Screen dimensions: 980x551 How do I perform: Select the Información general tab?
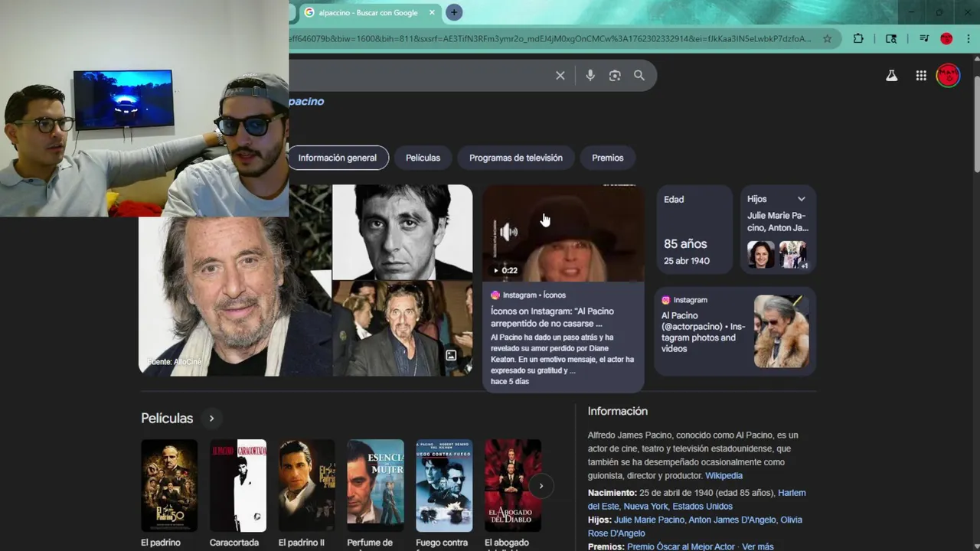pyautogui.click(x=338, y=158)
